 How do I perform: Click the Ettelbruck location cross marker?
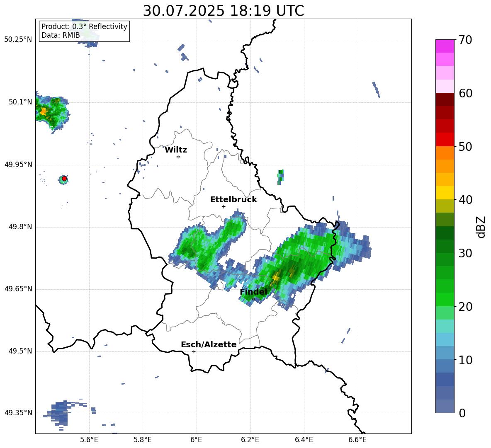coord(224,206)
